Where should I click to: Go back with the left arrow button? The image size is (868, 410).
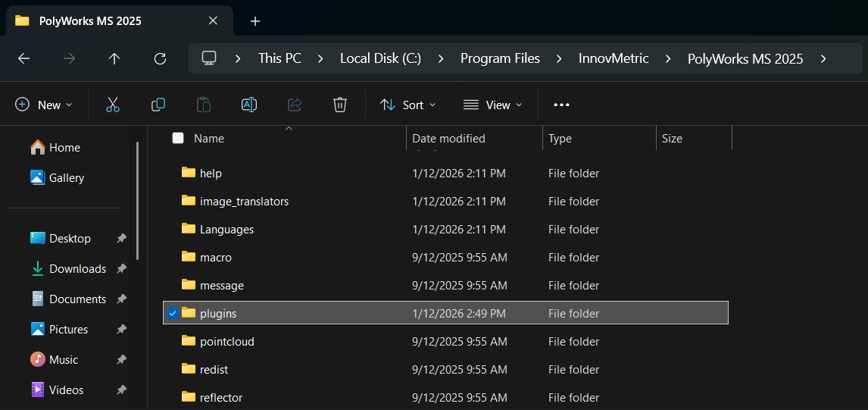[23, 58]
